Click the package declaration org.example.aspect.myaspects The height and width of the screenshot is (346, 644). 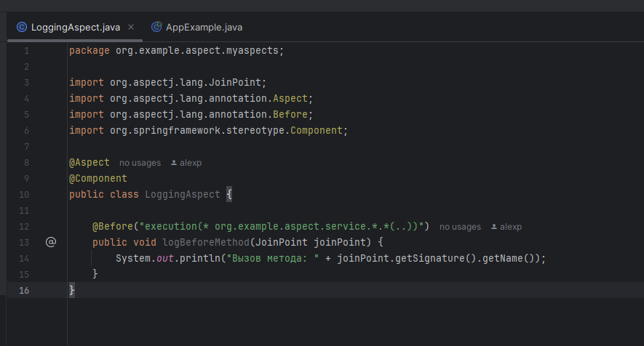196,50
